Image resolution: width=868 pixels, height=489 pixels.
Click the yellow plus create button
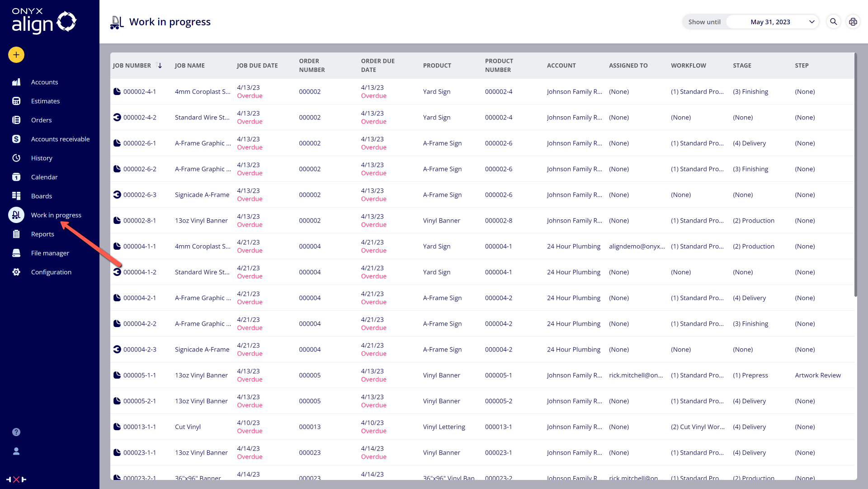[x=16, y=55]
